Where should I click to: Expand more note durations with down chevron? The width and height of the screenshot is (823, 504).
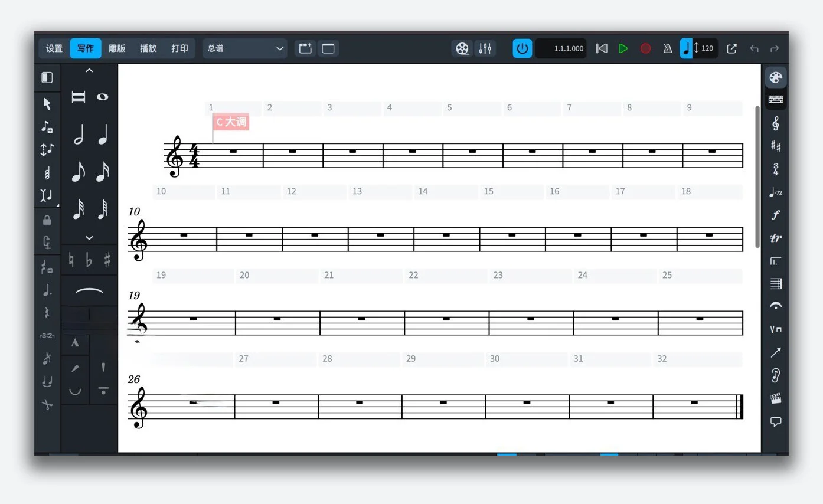[89, 238]
